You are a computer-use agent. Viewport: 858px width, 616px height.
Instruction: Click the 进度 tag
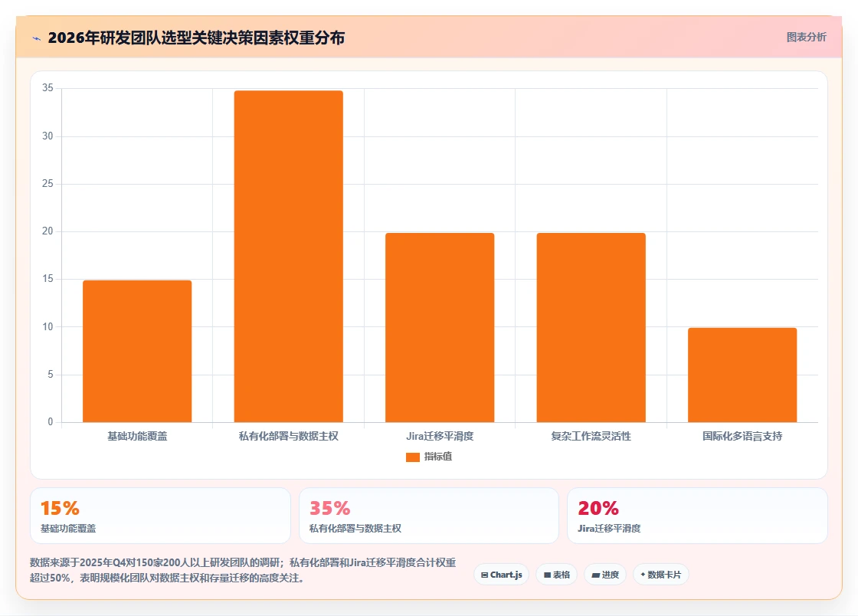tap(605, 575)
